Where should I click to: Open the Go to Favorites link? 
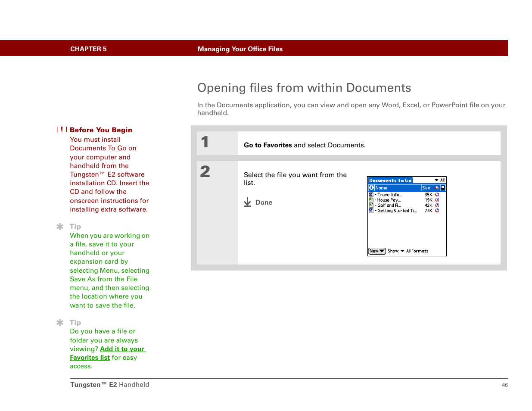(268, 145)
